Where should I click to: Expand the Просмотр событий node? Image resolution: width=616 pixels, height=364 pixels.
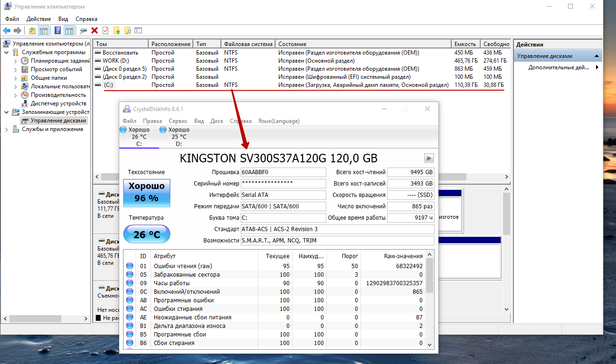(x=16, y=69)
